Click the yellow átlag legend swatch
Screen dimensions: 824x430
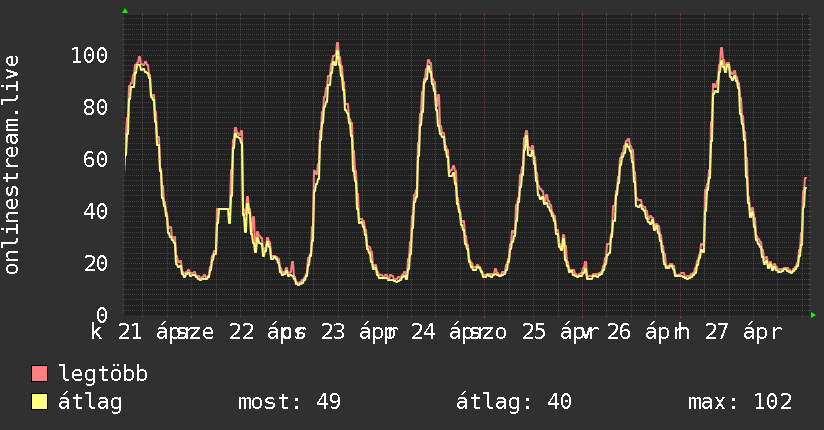click(x=39, y=402)
